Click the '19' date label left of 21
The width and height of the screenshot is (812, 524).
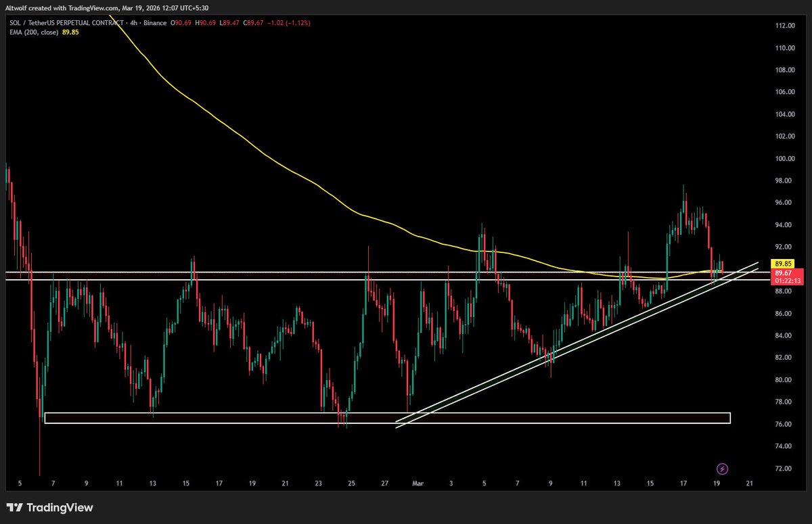(x=717, y=483)
